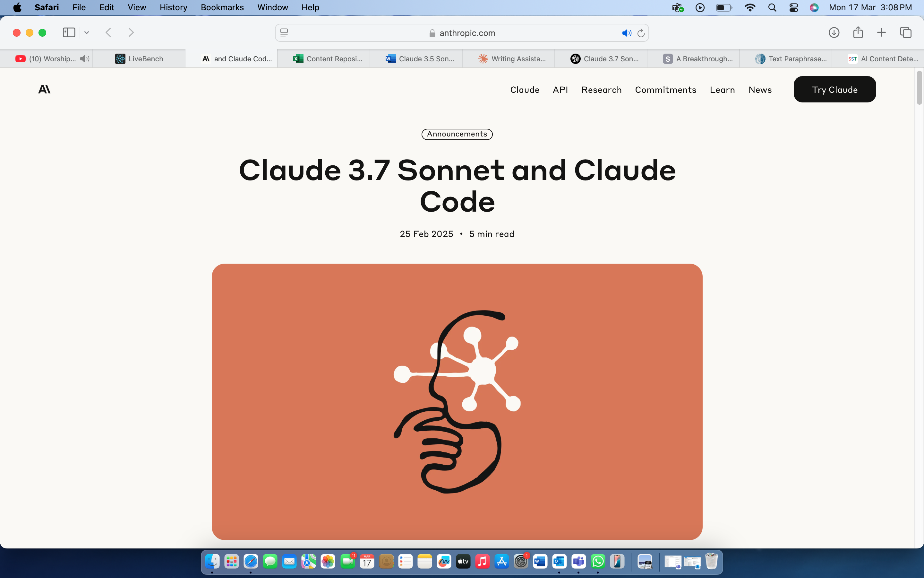Open the History menu

(173, 8)
